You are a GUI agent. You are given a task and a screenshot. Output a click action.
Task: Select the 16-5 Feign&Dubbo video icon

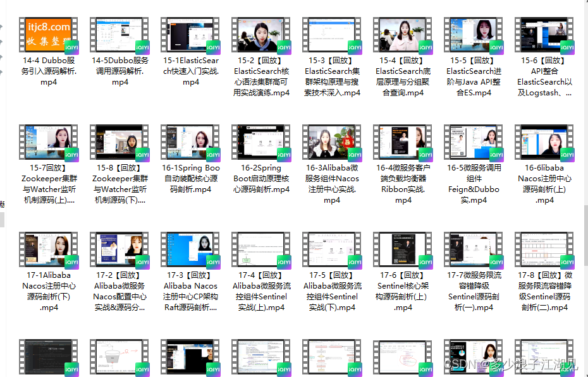pyautogui.click(x=474, y=142)
